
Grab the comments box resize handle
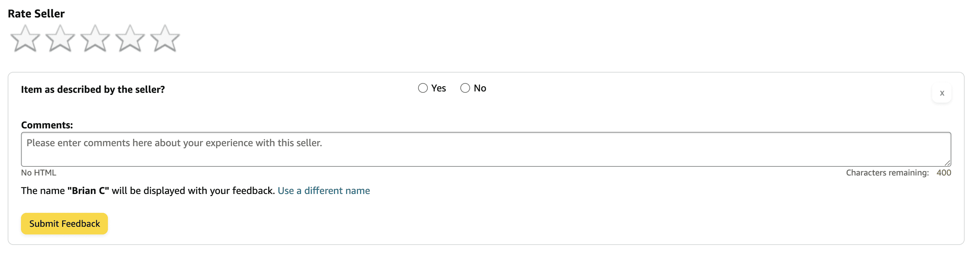coord(947,163)
